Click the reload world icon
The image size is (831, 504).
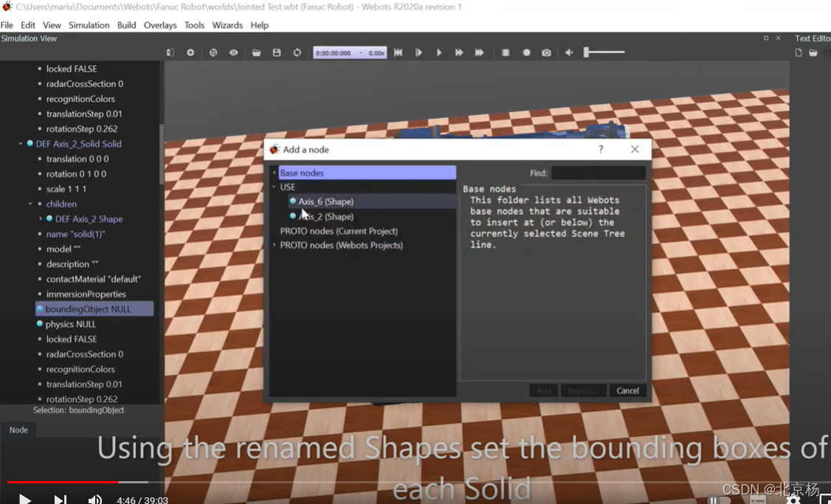coord(297,52)
